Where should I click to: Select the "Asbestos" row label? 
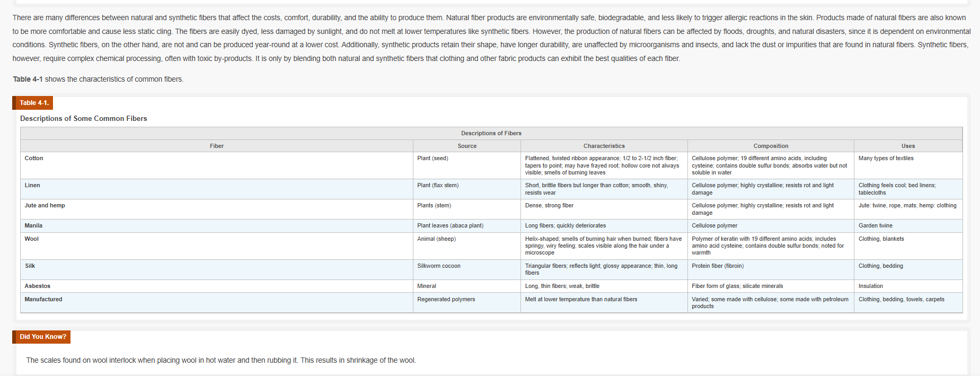(x=38, y=286)
